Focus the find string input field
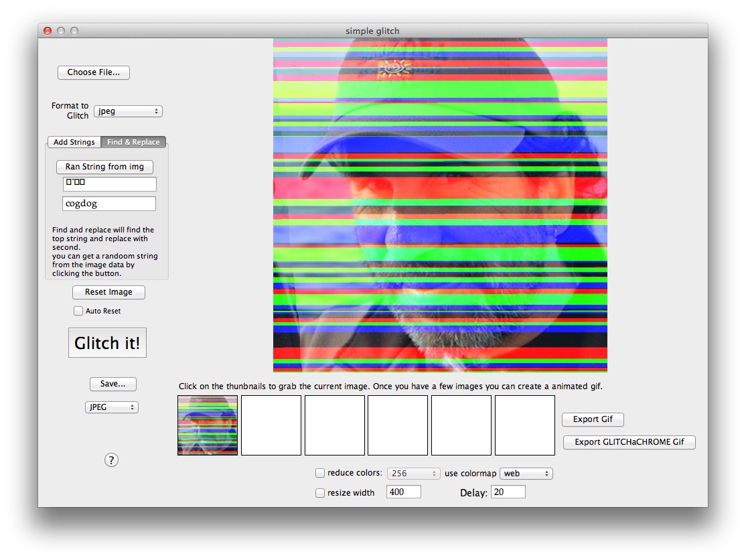This screenshot has height=560, width=746. click(x=109, y=184)
